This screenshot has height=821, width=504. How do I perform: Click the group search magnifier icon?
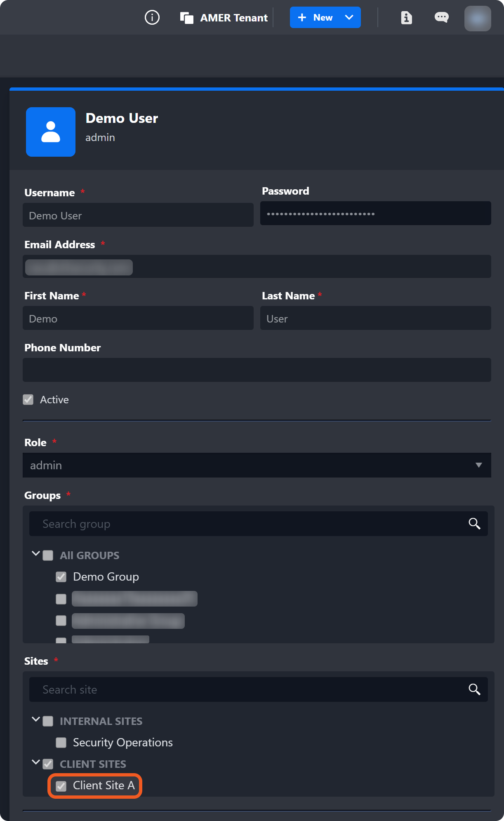pyautogui.click(x=474, y=524)
